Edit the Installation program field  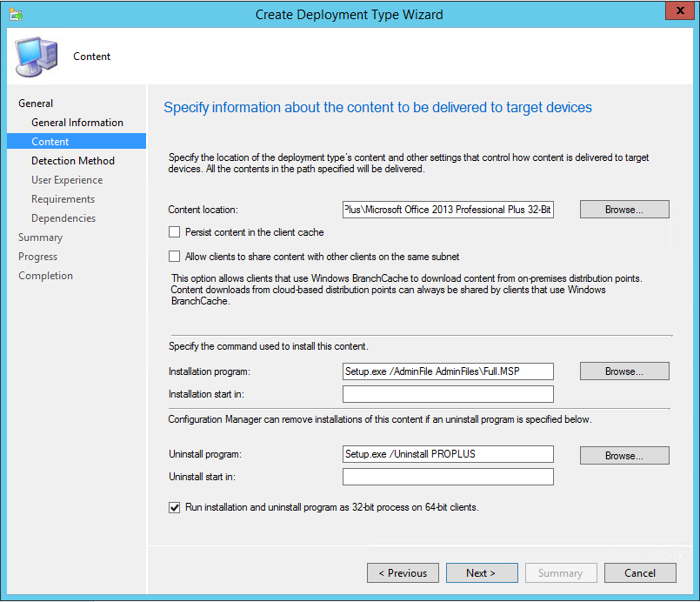tap(448, 371)
